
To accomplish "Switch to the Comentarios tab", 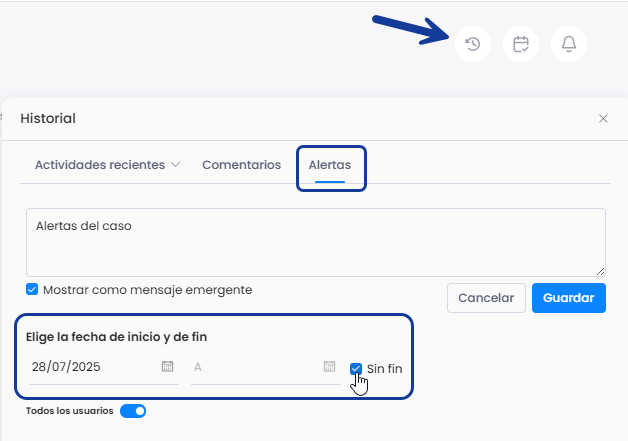I will pyautogui.click(x=242, y=165).
